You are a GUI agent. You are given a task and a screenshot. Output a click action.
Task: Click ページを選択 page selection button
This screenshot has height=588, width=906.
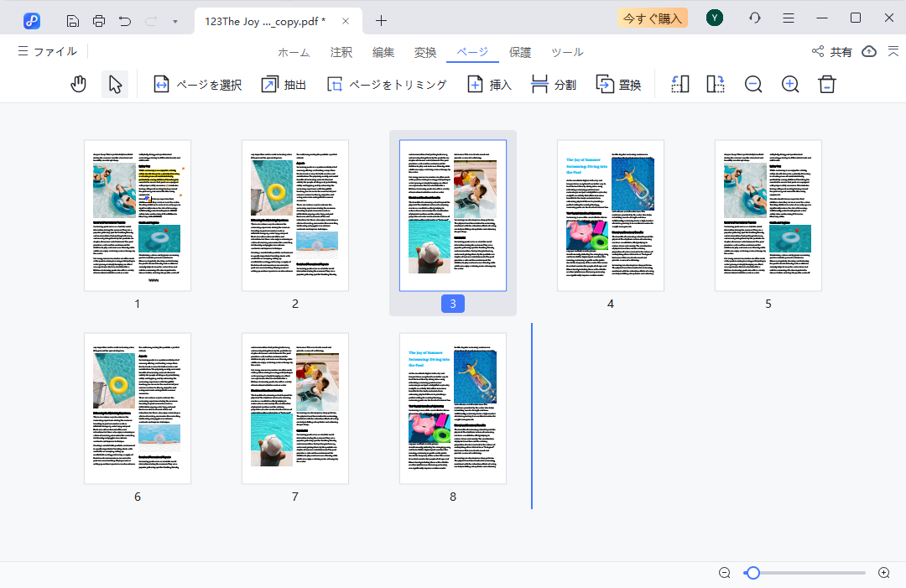(x=198, y=85)
